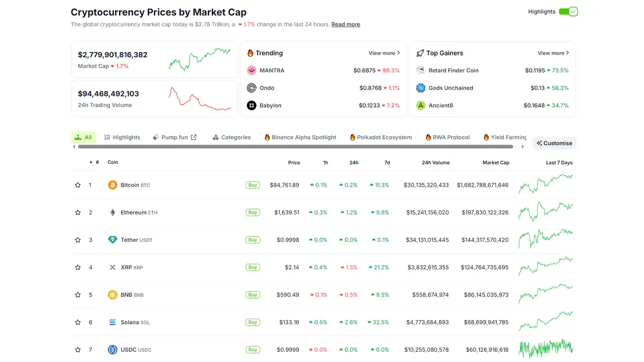Click Buy button for Ethereum
Viewport: 644px width, 362px height.
click(x=253, y=212)
